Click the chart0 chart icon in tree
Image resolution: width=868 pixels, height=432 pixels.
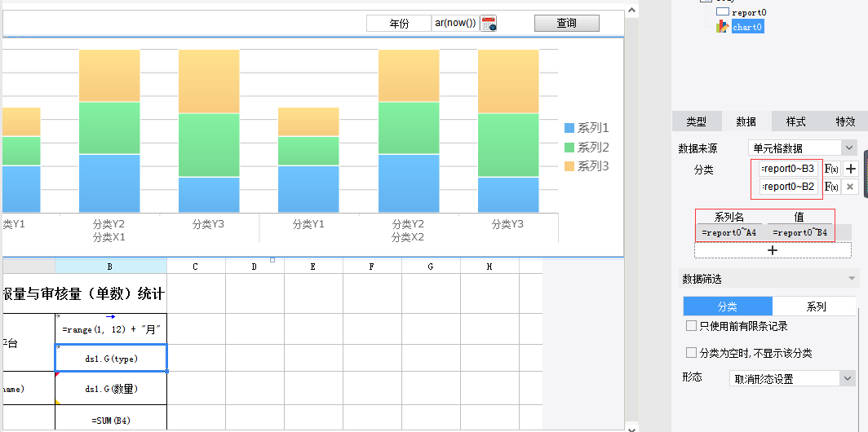[x=723, y=26]
